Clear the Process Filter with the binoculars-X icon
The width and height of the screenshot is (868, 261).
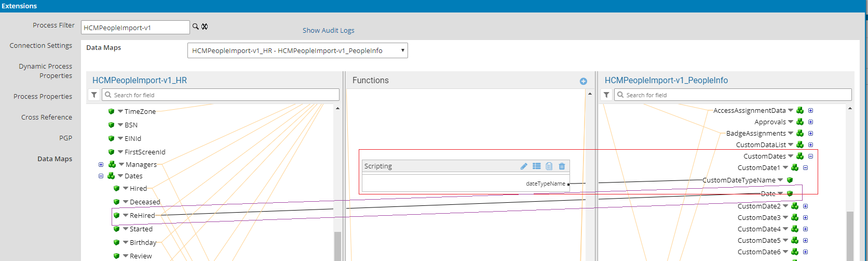tap(205, 27)
